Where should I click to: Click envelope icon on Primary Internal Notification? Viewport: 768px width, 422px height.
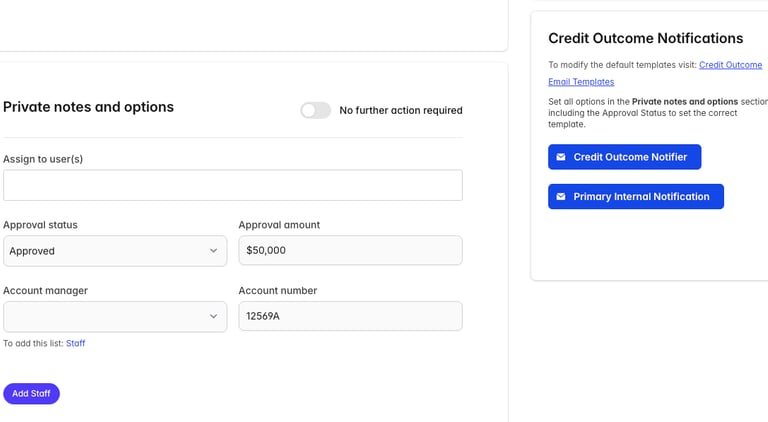[x=561, y=197]
